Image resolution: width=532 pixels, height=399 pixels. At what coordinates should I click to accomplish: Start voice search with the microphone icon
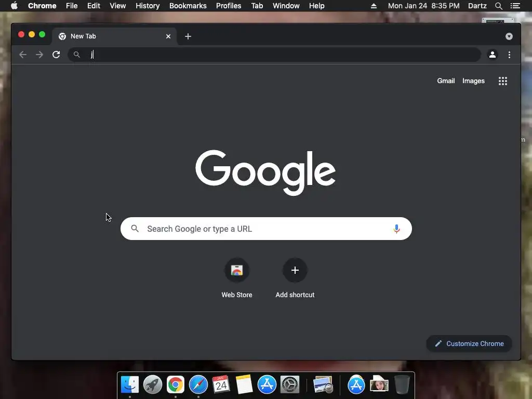click(396, 229)
